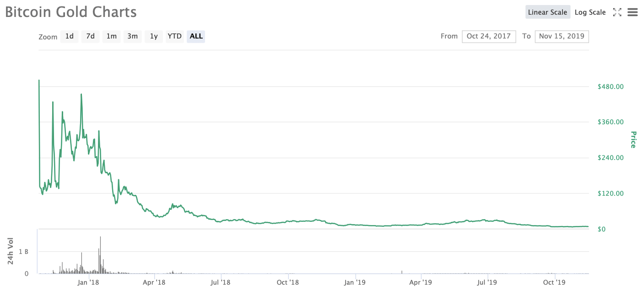Click the vertical Price axis title
This screenshot has height=292, width=644.
633,139
